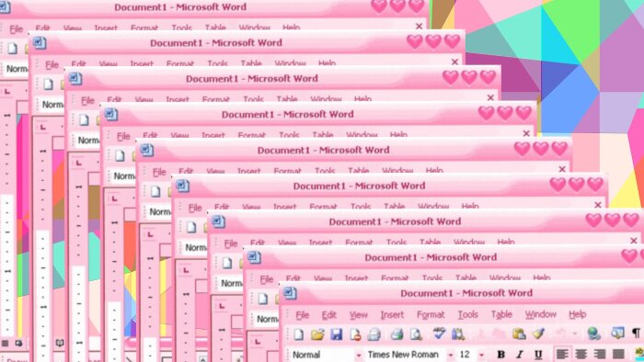Open the font size dropdown arrow beside 12
Screen dimensions: 644x362
coord(482,355)
